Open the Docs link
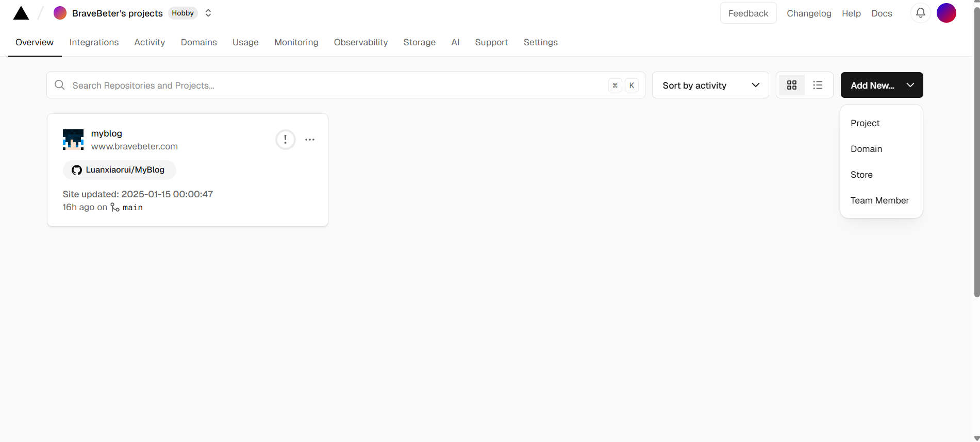 click(882, 13)
